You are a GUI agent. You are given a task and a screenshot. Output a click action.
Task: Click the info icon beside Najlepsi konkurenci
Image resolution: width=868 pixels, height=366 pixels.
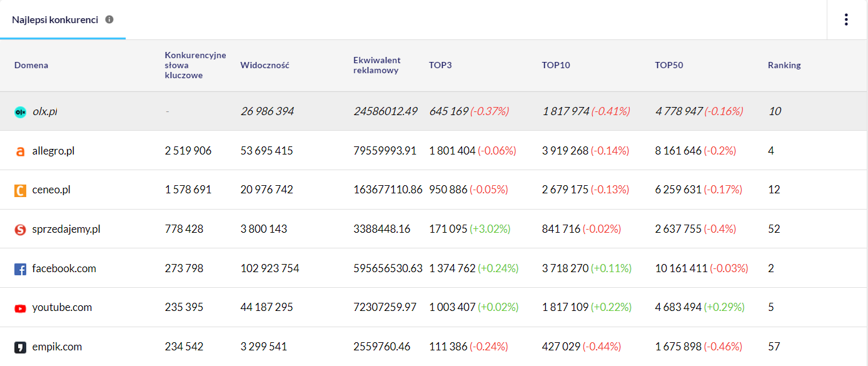click(x=109, y=19)
